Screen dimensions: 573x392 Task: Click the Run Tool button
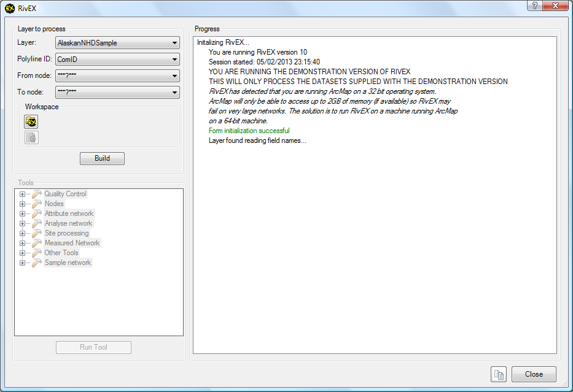(93, 347)
